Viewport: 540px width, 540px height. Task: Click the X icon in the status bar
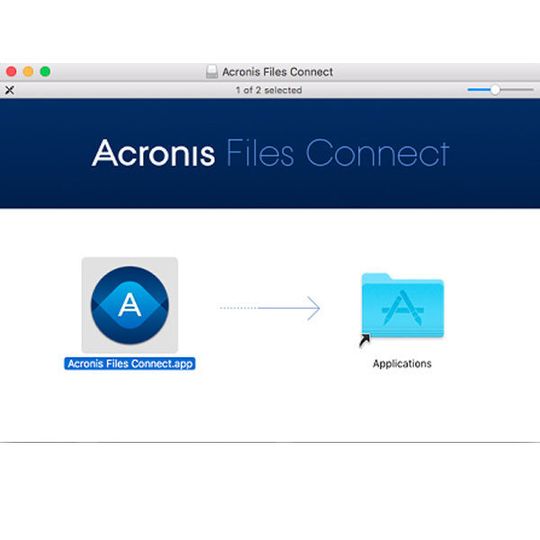click(10, 90)
